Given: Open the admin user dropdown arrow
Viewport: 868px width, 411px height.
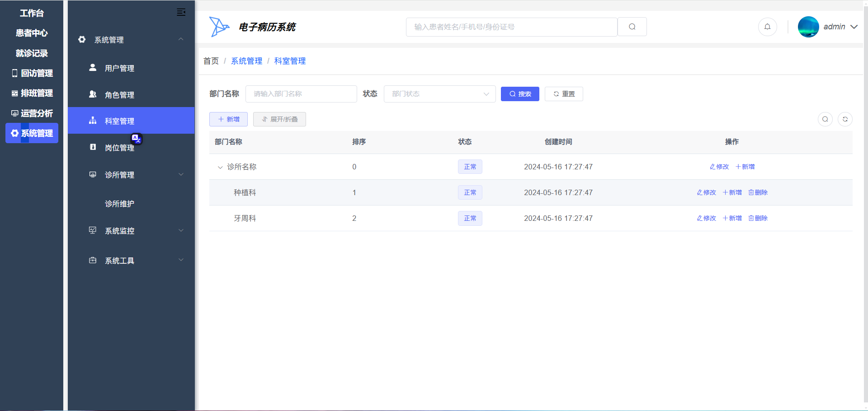Looking at the screenshot, I should (854, 27).
